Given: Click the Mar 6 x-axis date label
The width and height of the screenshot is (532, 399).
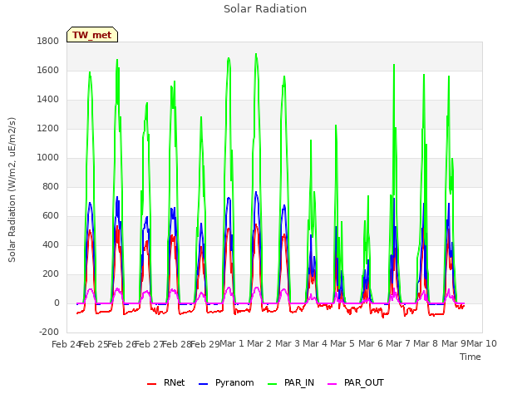Looking at the screenshot, I should point(371,343).
